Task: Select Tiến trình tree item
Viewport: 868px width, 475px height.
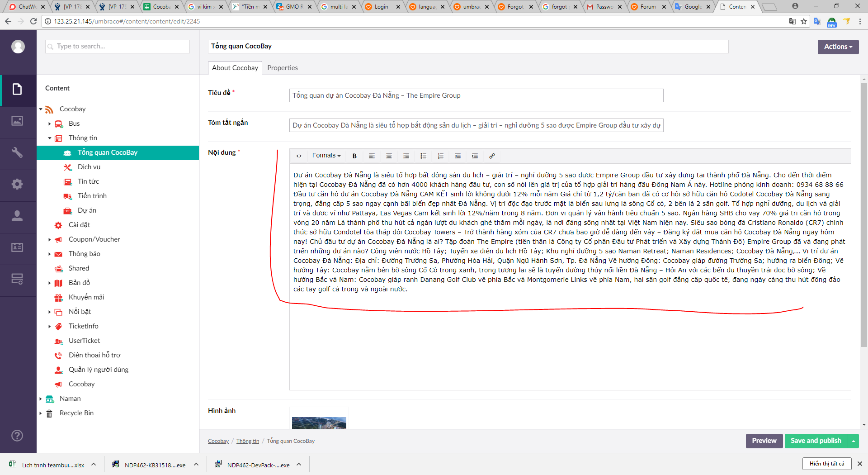Action: (x=92, y=196)
